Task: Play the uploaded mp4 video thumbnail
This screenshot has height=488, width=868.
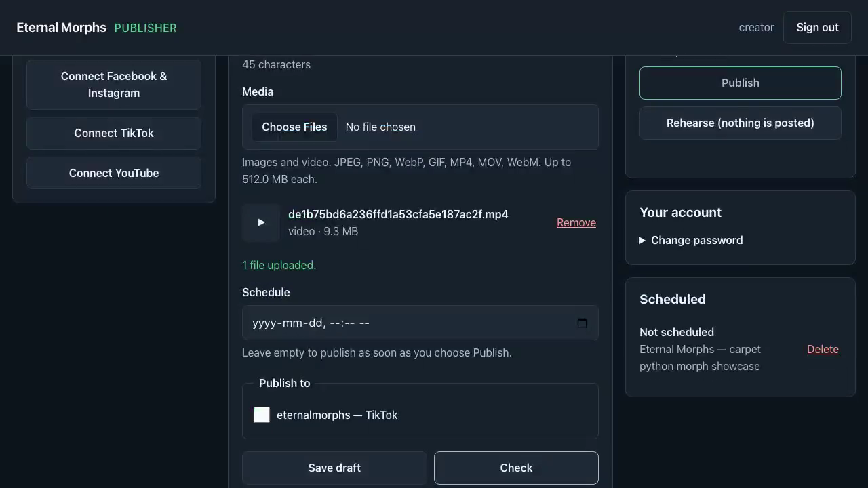Action: point(261,222)
